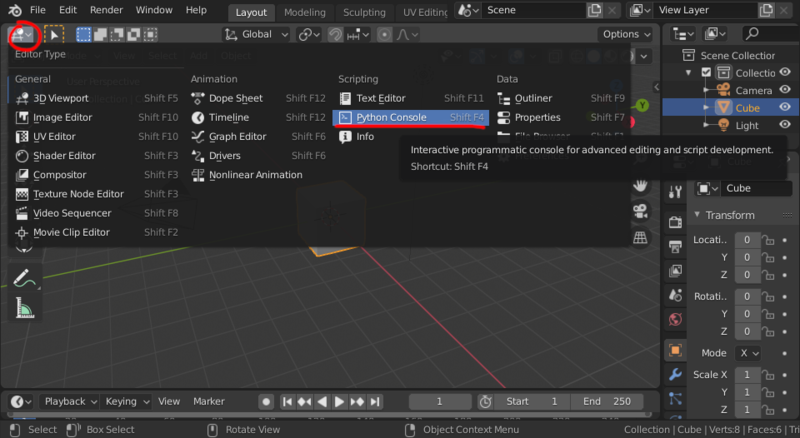The height and width of the screenshot is (438, 800).
Task: Toggle proportional editing icon
Action: pyautogui.click(x=384, y=34)
